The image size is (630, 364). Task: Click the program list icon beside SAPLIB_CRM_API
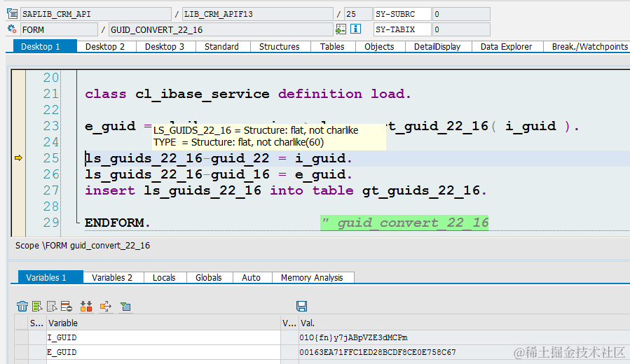[13, 14]
